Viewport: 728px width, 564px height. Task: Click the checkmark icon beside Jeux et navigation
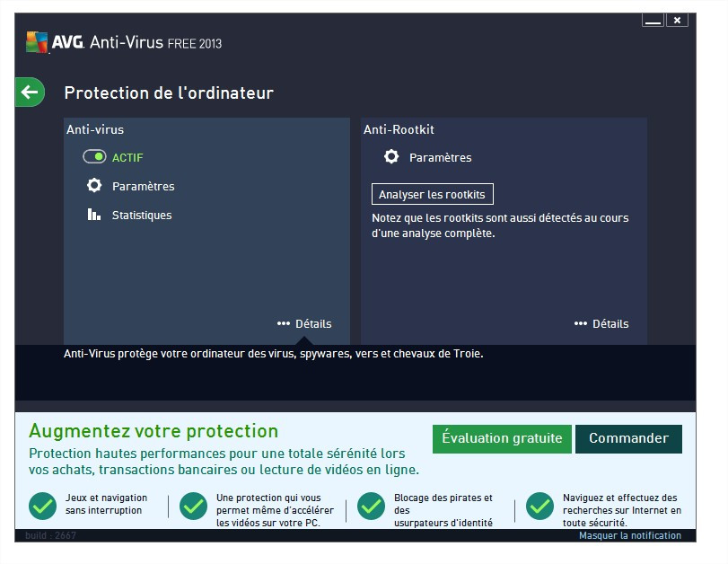click(x=42, y=506)
